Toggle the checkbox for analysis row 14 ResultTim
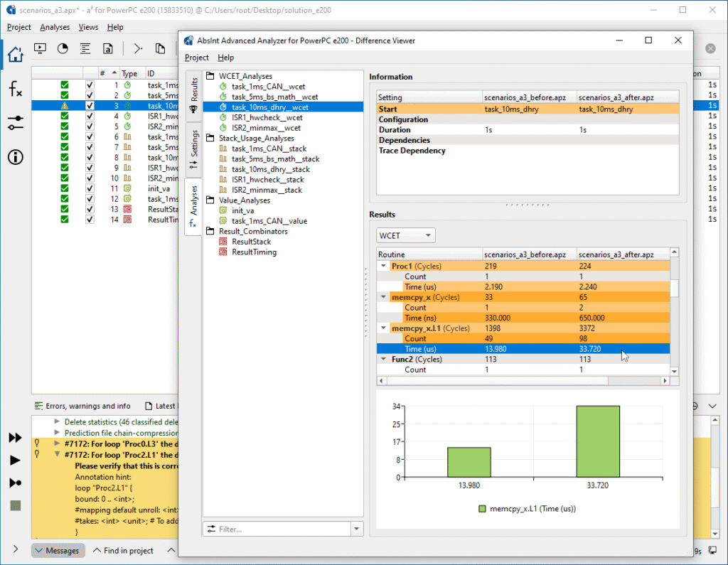The image size is (728, 565). 90,219
